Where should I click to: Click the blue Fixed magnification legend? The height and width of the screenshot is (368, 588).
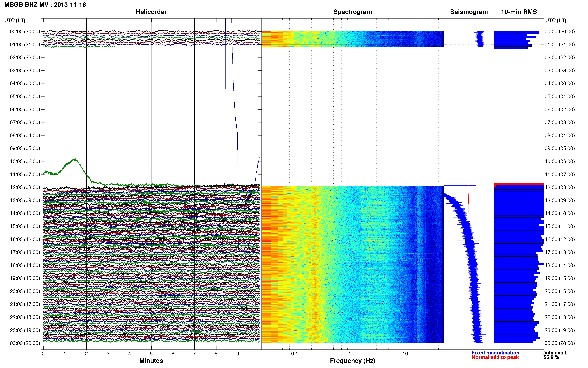pos(495,353)
